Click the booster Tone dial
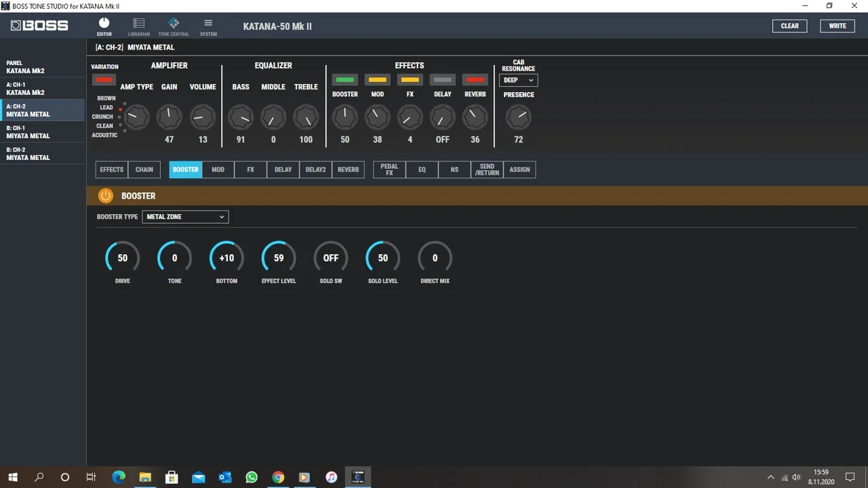 click(174, 258)
